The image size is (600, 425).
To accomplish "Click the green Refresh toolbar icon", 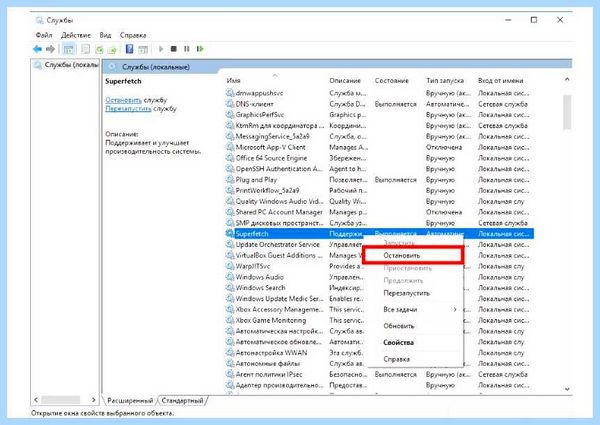I will 99,49.
